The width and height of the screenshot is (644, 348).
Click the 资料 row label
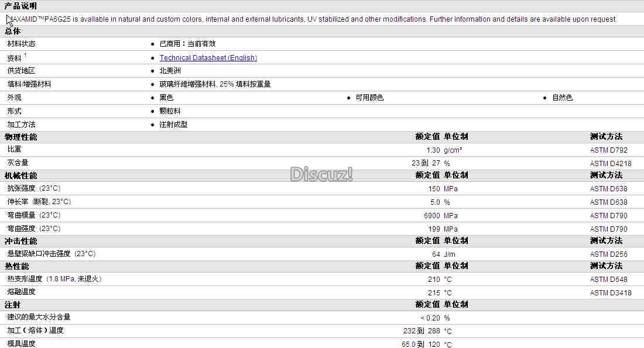point(15,58)
